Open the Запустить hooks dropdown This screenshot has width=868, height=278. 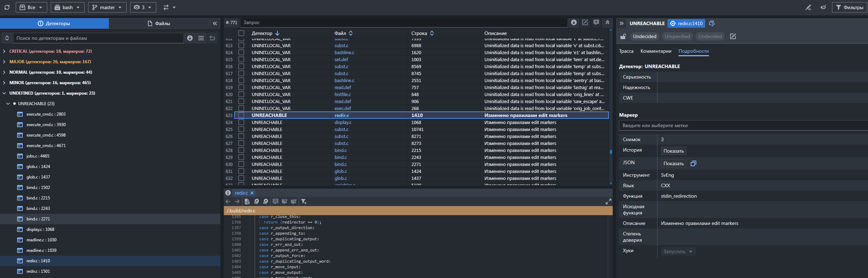[678, 251]
